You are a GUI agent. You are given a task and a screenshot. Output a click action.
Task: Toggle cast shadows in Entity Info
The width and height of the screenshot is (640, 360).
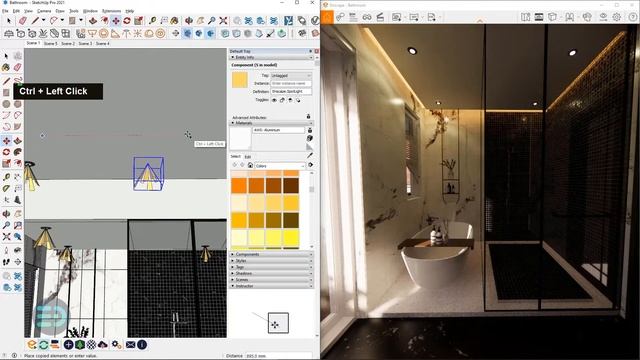298,100
